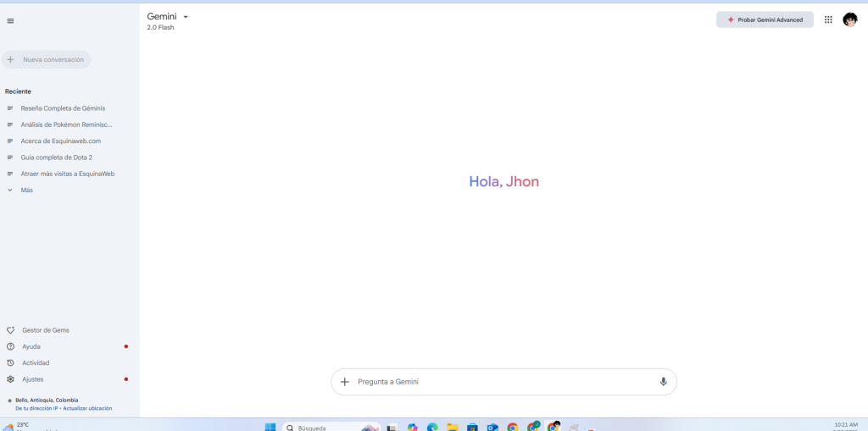Click 'De tu dirección IP' link

pos(36,408)
